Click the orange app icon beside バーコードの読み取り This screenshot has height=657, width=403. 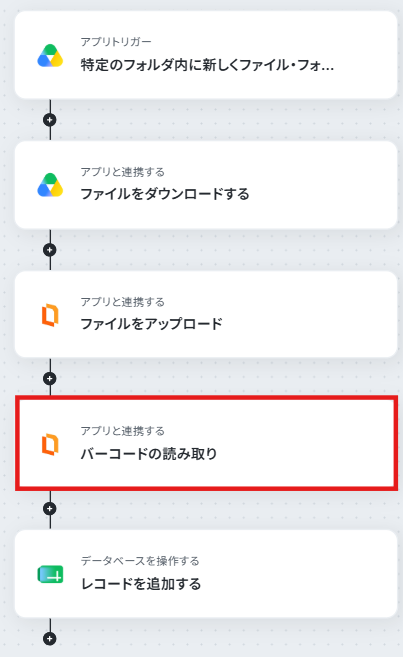pos(50,444)
